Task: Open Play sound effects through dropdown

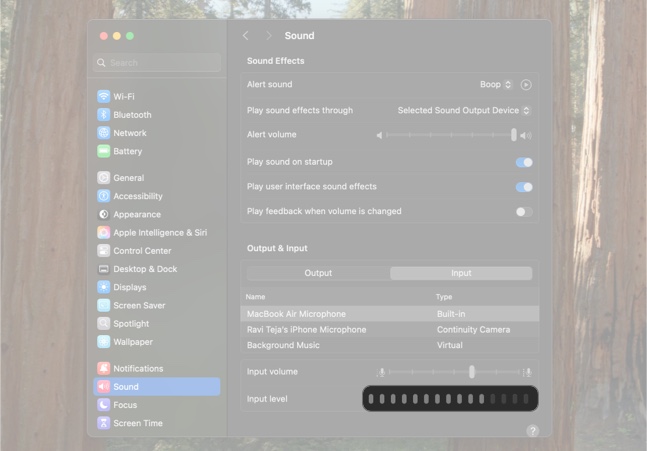Action: tap(464, 111)
